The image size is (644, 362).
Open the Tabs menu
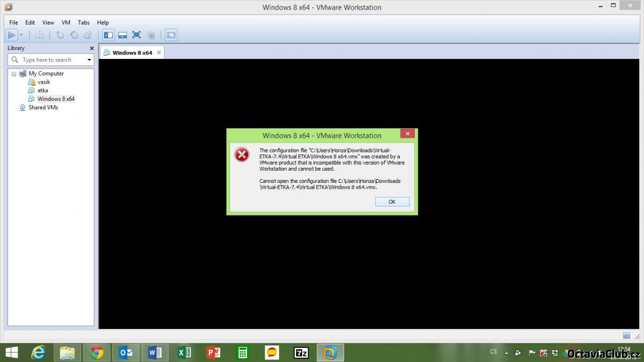tap(84, 23)
